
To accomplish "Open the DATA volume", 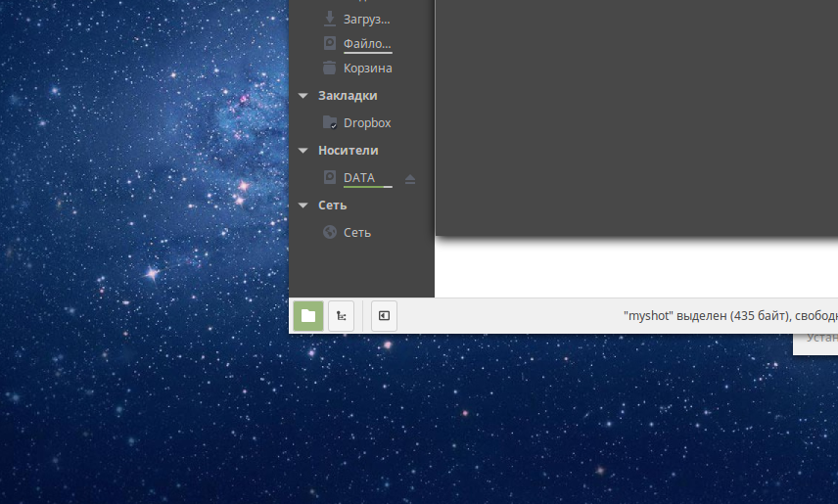I will click(x=359, y=177).
